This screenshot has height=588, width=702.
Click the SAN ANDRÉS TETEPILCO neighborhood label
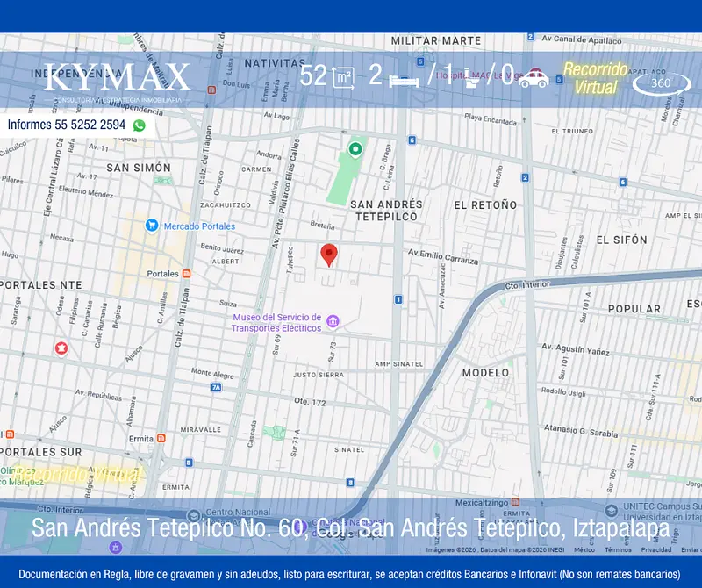(x=386, y=211)
